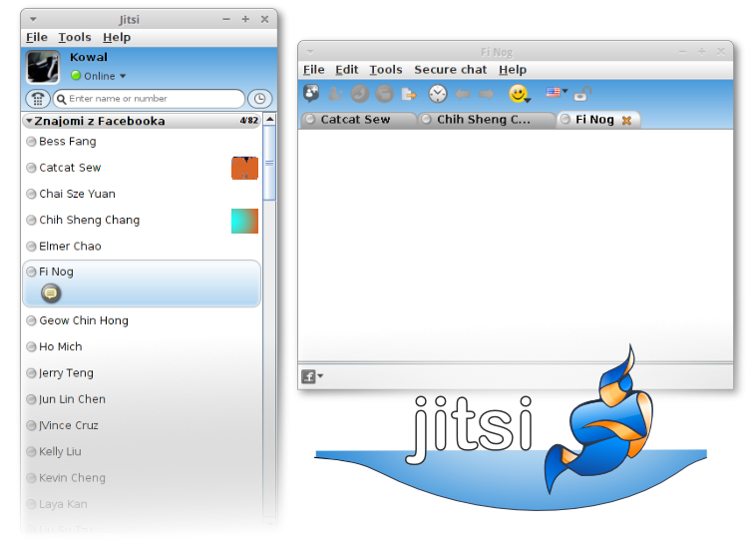
Task: Open the US flag spell-check language dropdown
Action: tap(557, 92)
